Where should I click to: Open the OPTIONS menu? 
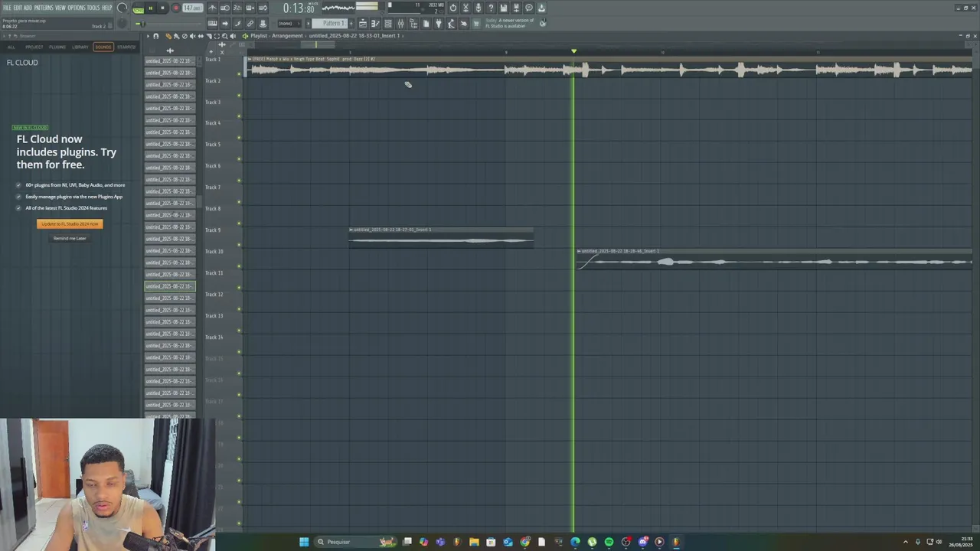click(77, 8)
